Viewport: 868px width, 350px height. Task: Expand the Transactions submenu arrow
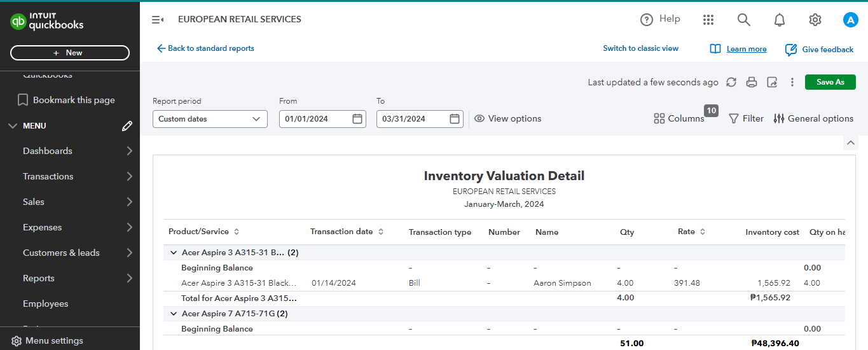pos(129,176)
